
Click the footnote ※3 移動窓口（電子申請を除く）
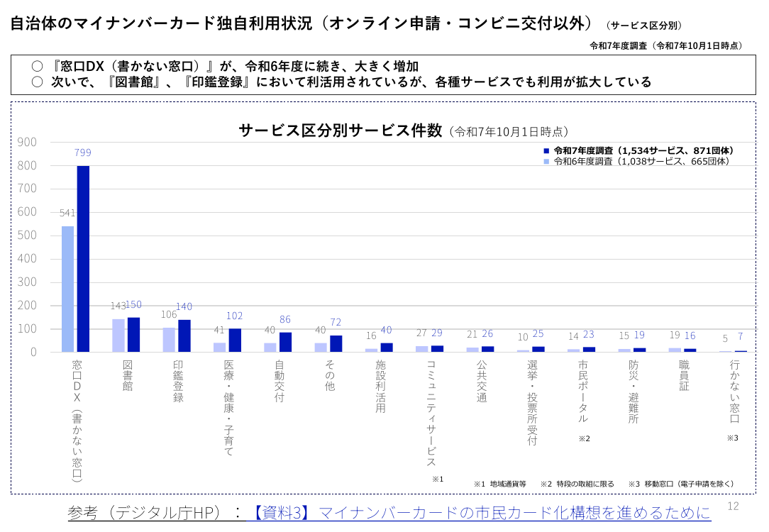point(681,484)
